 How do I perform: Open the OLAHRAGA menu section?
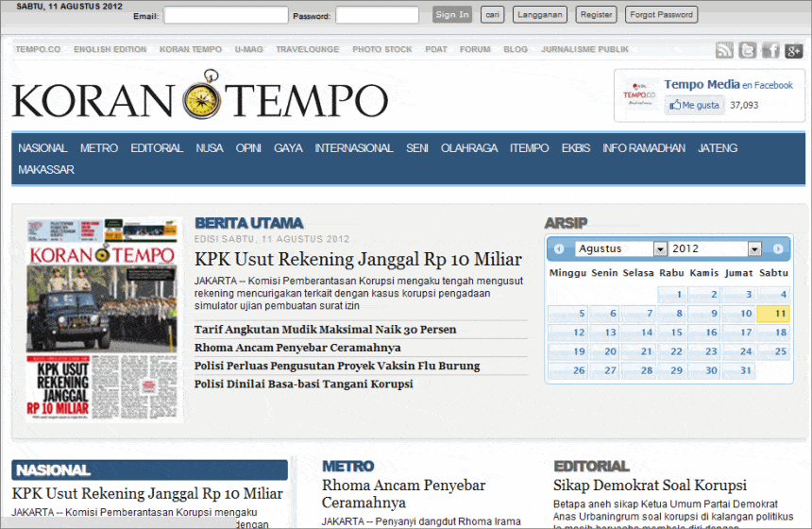tap(468, 148)
